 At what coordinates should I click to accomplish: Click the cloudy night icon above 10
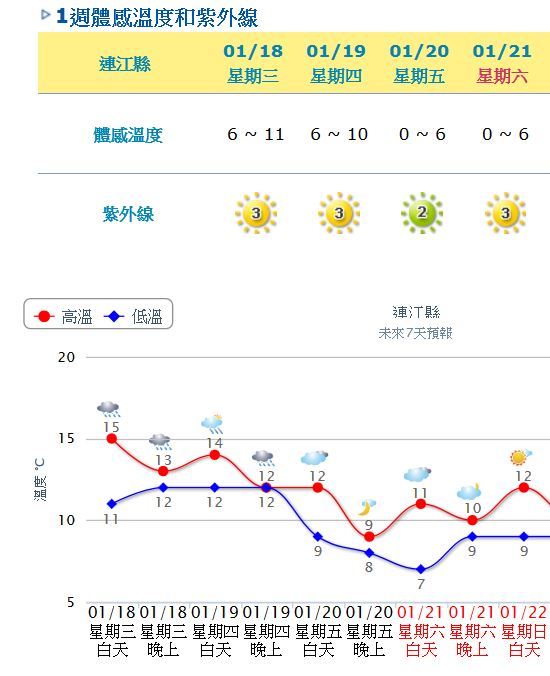point(469,491)
